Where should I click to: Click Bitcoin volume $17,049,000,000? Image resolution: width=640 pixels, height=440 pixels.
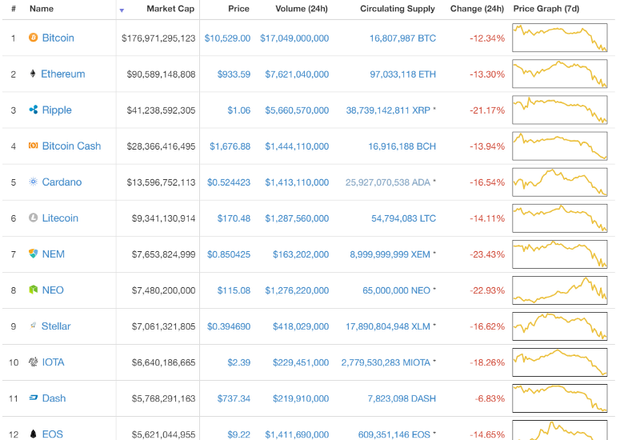tap(294, 38)
